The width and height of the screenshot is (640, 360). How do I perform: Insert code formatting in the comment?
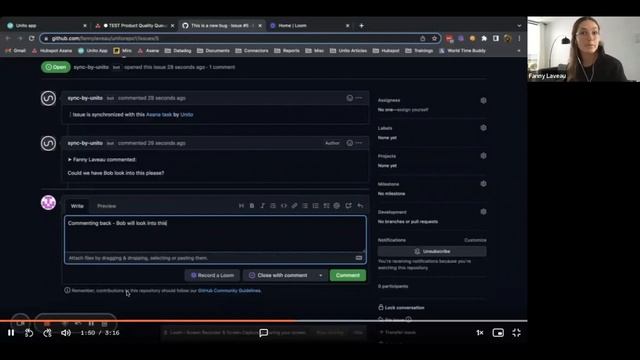tap(284, 206)
